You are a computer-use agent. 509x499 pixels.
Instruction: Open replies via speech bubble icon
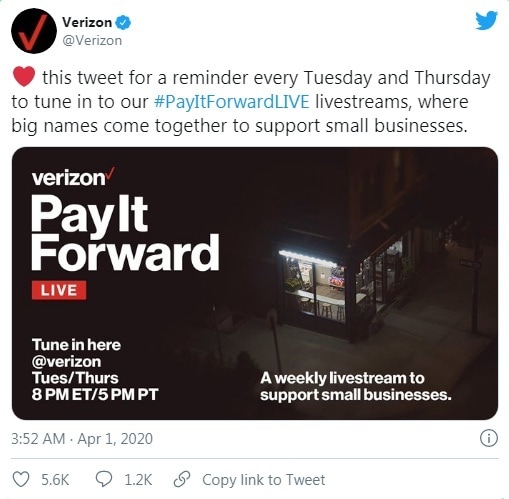pyautogui.click(x=104, y=479)
